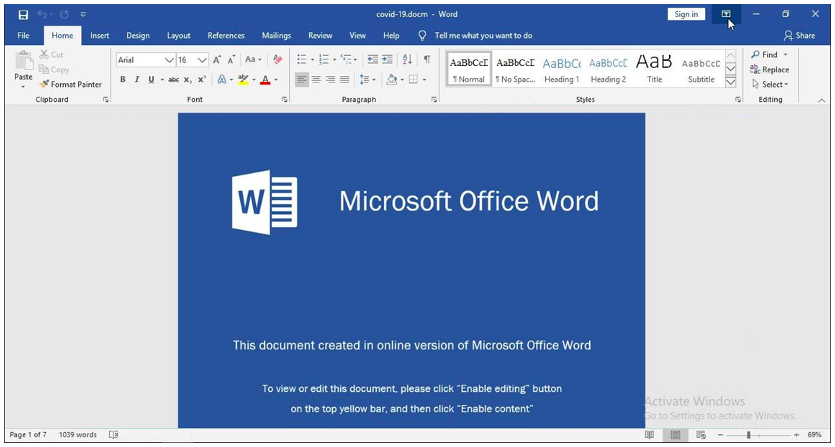Click the Bullets list icon
This screenshot has width=835, height=447.
coord(302,60)
